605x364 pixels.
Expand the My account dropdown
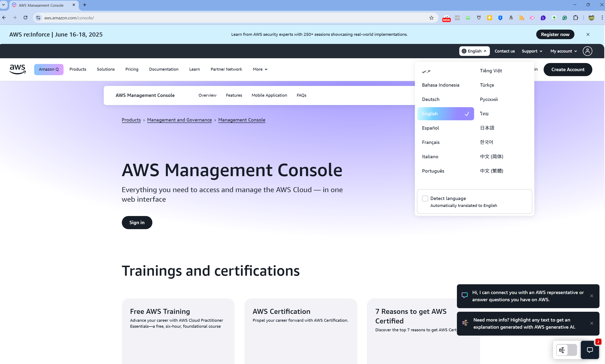563,51
